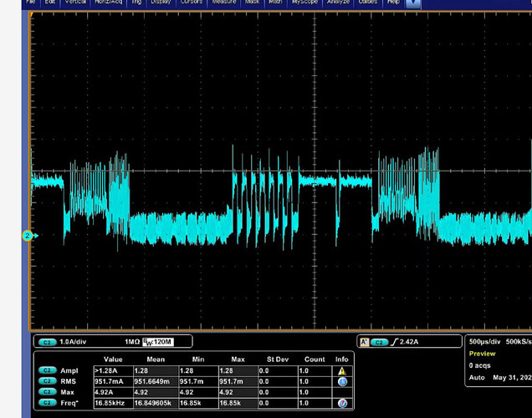Click the Mean column header
Image resolution: width=532 pixels, height=418 pixels.
click(156, 359)
